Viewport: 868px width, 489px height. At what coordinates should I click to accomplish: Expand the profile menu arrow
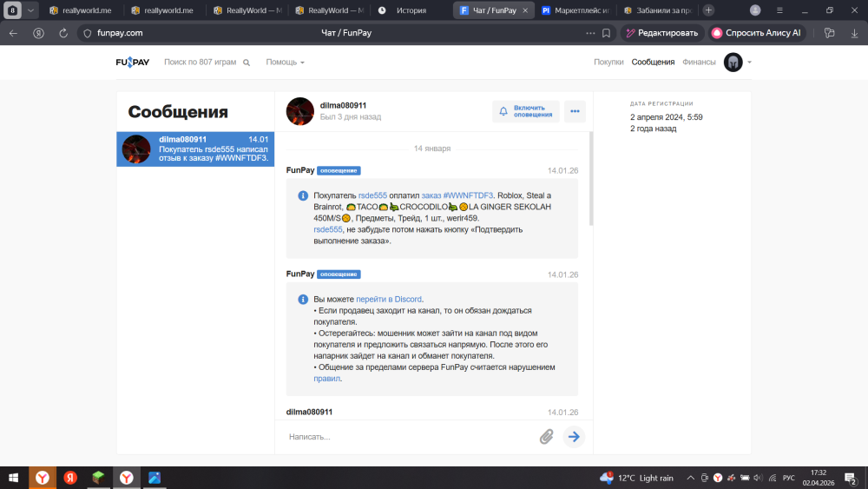[x=750, y=62]
